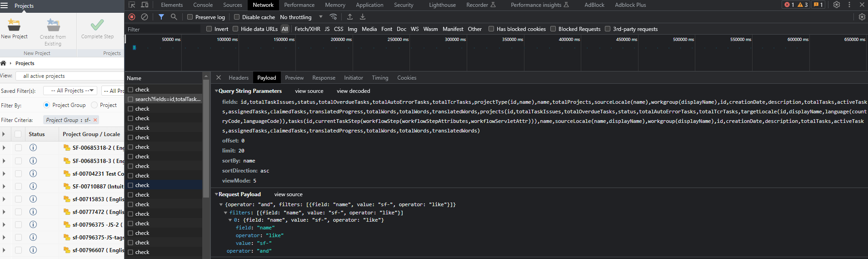Open the All Projects saved filter dropdown

click(x=70, y=91)
